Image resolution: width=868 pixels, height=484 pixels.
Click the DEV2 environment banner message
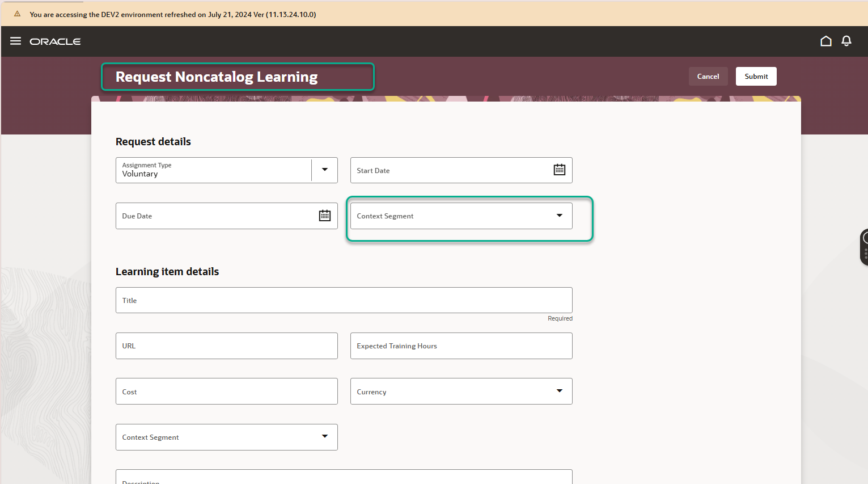pyautogui.click(x=173, y=15)
